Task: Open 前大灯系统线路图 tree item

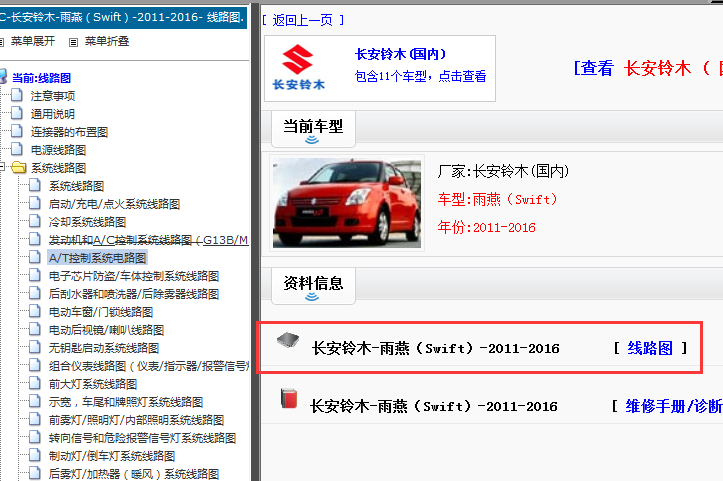Action: pyautogui.click(x=93, y=384)
